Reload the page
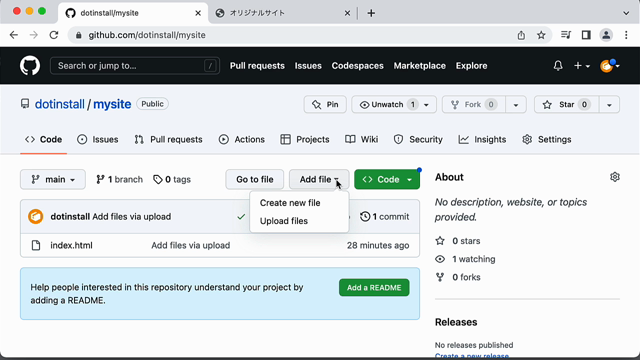This screenshot has width=640, height=360. [54, 35]
